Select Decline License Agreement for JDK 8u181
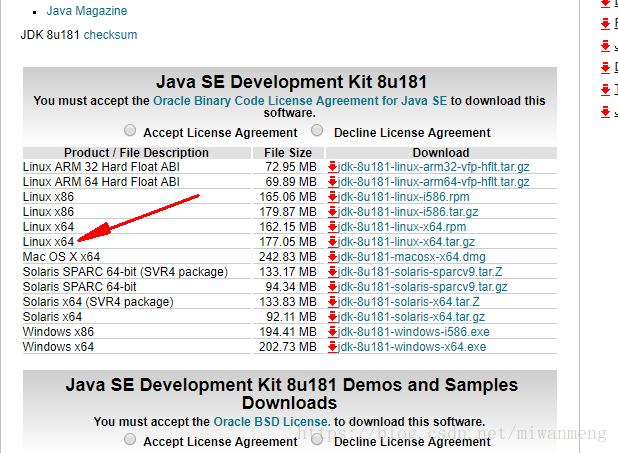Screen dimensions: 618x453 317,130
